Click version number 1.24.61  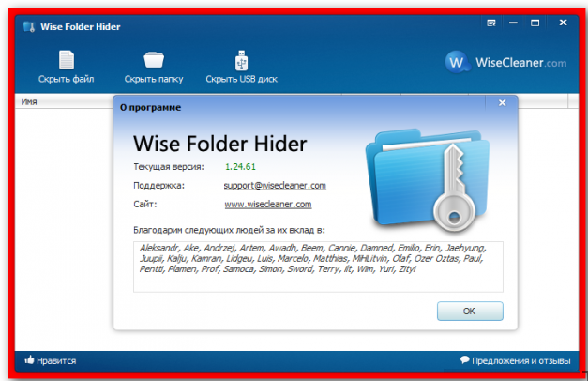tap(240, 167)
